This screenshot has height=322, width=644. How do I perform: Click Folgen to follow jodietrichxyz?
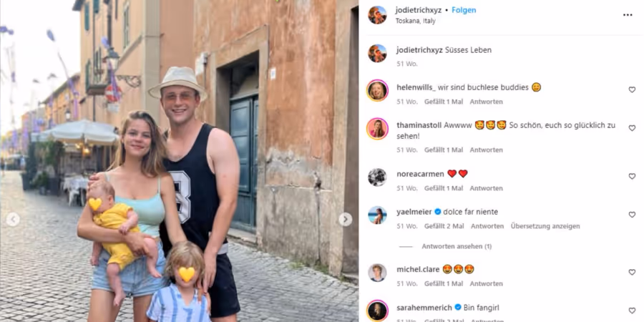464,10
